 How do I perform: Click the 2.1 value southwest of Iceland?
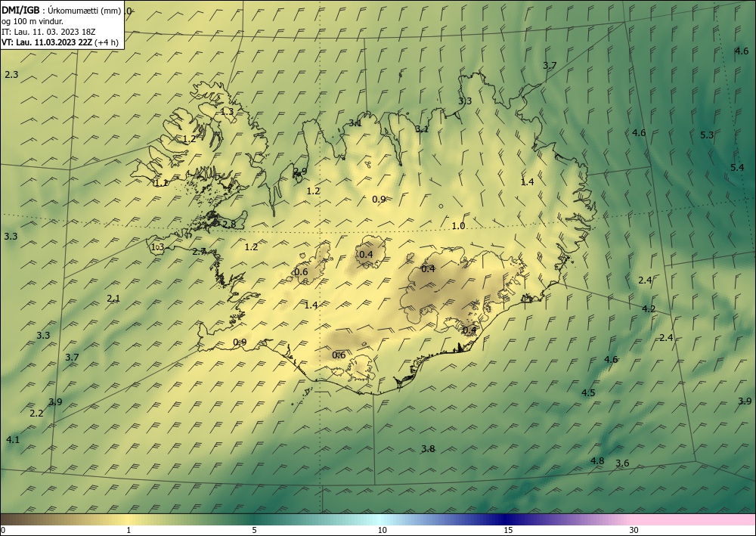coord(113,299)
